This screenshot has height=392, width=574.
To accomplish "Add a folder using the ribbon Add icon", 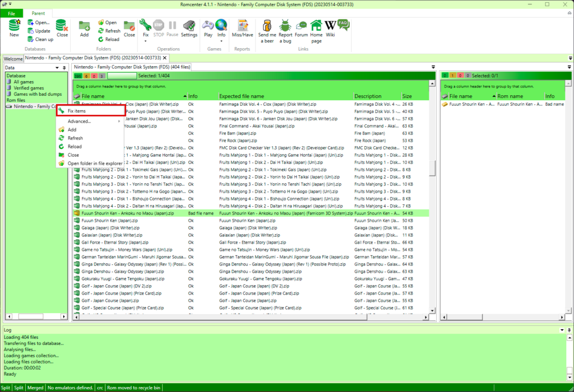I will coord(84,28).
